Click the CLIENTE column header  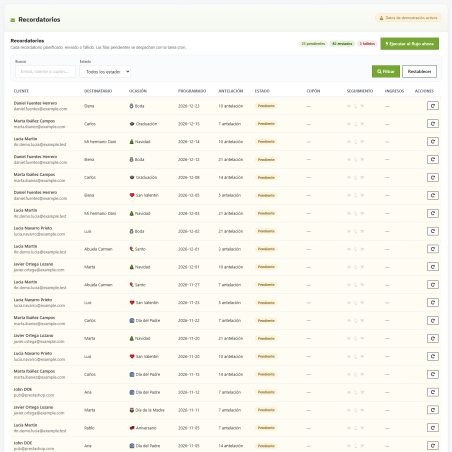click(21, 91)
